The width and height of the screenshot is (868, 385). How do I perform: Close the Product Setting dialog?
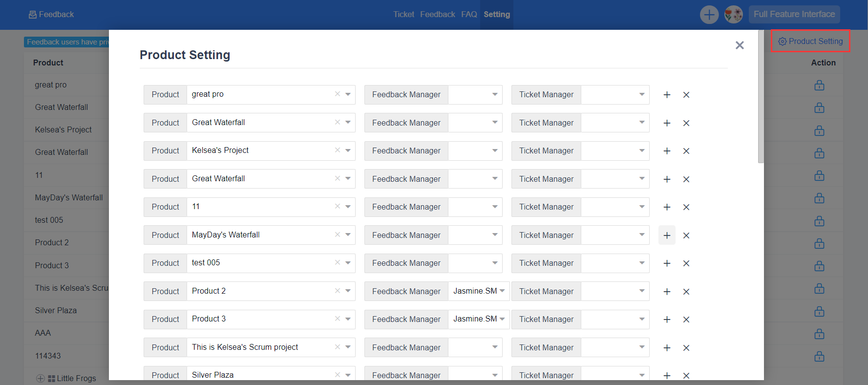point(740,45)
